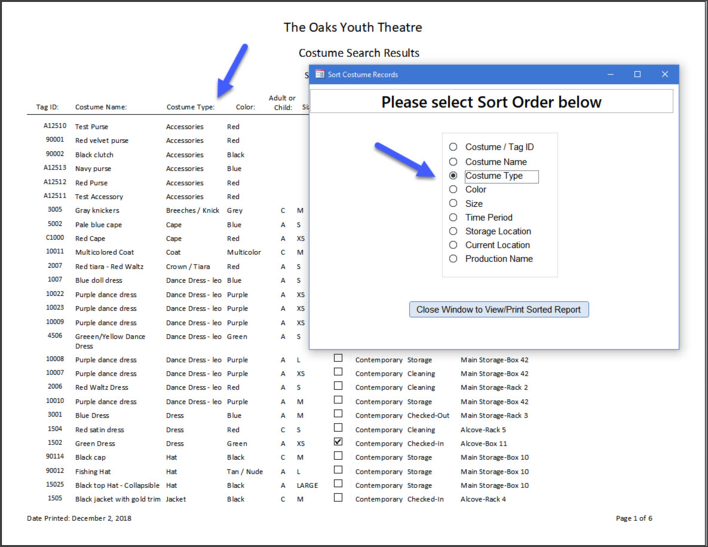Choose Storage Location sort option
Image resolution: width=708 pixels, height=547 pixels.
point(453,231)
